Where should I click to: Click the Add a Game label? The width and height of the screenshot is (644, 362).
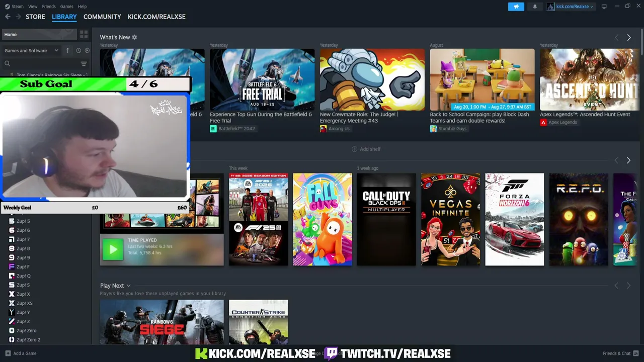[25, 353]
